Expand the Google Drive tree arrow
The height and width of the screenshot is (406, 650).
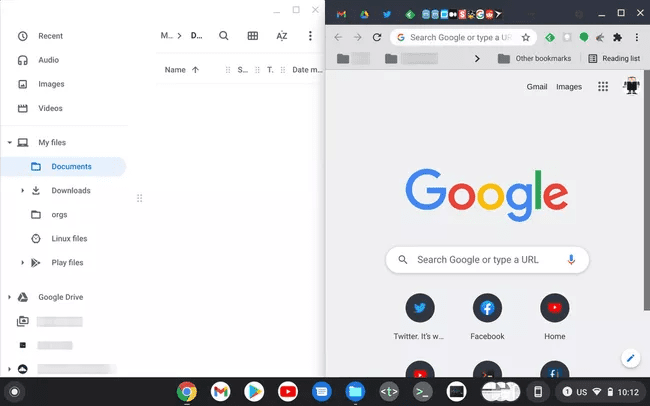pyautogui.click(x=9, y=297)
